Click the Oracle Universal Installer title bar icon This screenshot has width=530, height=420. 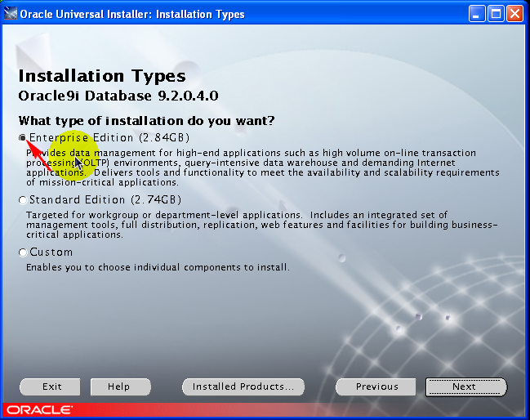tap(10, 14)
